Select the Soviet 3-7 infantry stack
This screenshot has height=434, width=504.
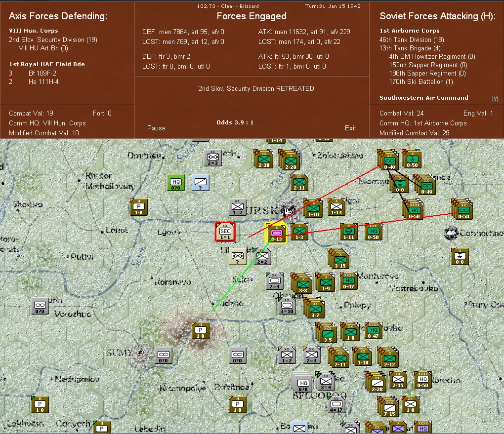[314, 308]
